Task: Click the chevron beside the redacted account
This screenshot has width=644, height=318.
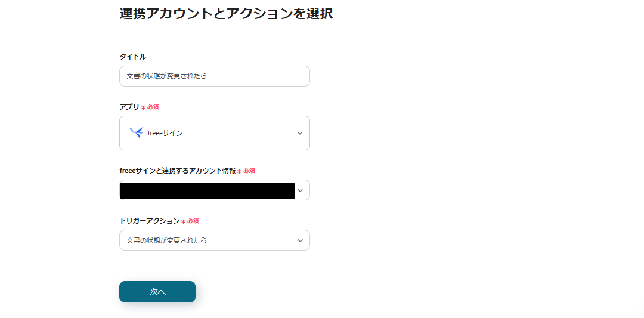Action: tap(301, 191)
